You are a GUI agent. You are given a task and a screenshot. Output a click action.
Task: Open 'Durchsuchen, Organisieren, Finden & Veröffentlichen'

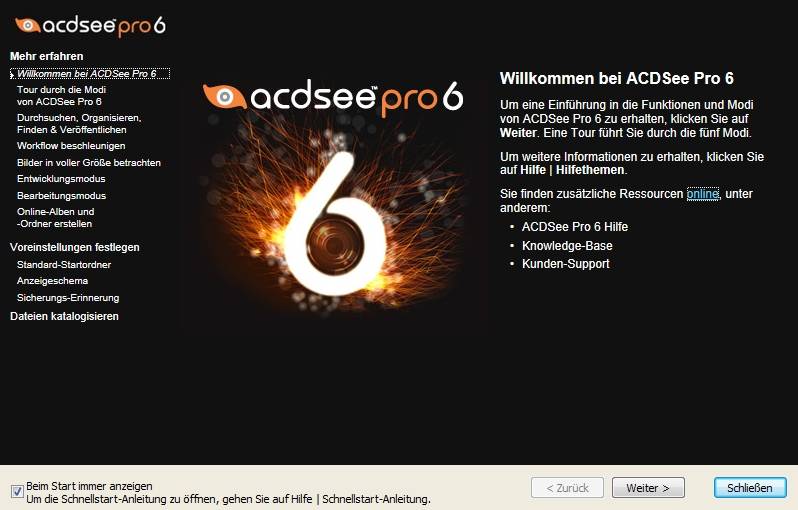[79, 124]
